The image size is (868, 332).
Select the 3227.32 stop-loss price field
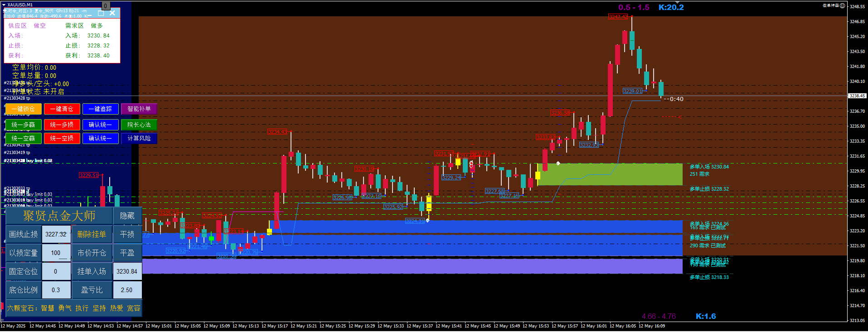tap(56, 234)
